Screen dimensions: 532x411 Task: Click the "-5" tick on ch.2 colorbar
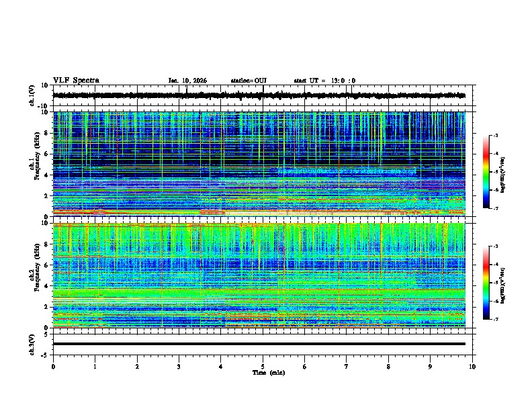coord(495,283)
